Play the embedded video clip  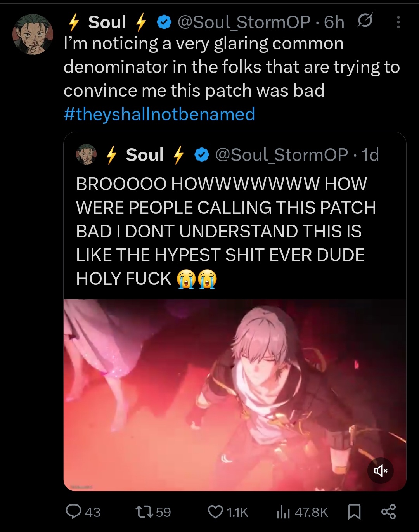click(x=235, y=395)
